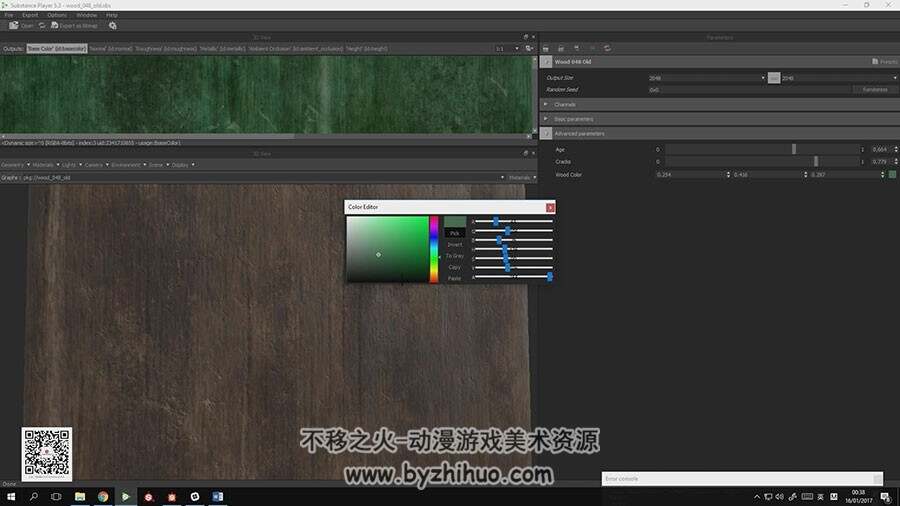Open the Output Size width dropdown
The height and width of the screenshot is (506, 900).
(x=707, y=77)
